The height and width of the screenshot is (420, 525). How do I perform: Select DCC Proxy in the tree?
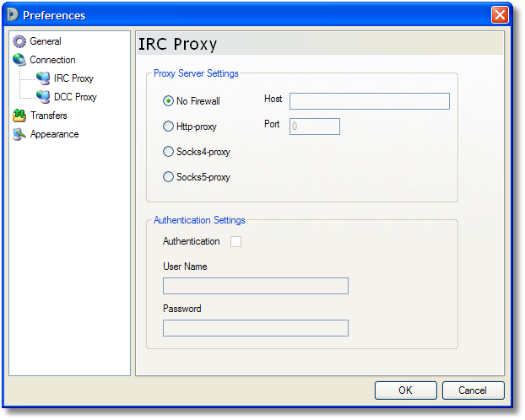(75, 97)
